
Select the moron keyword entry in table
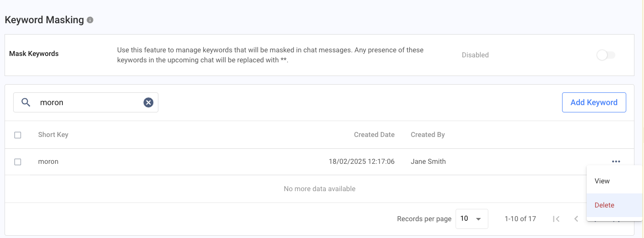coord(48,162)
